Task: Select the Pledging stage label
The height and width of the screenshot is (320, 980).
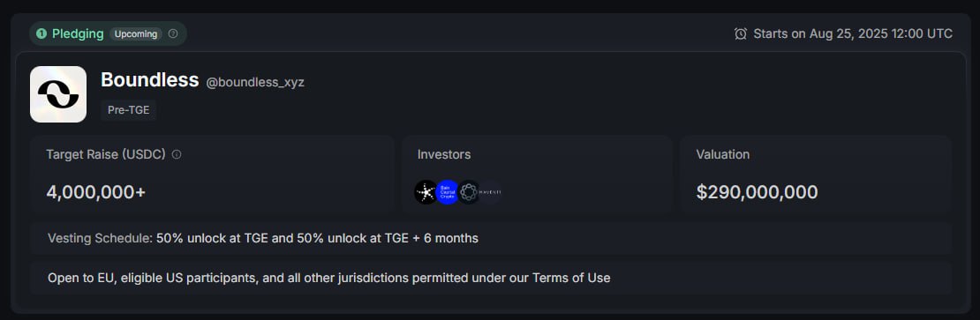Action: tap(78, 33)
